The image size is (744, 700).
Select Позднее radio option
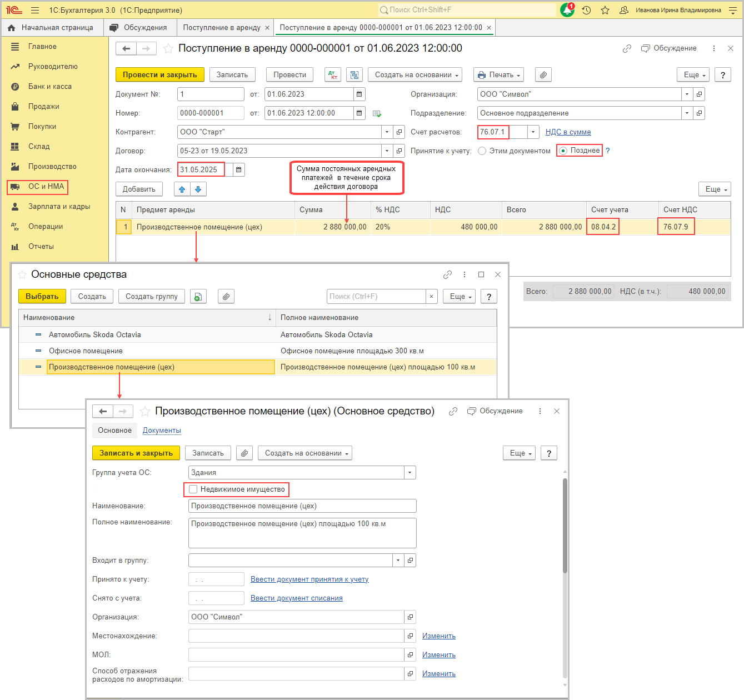563,151
